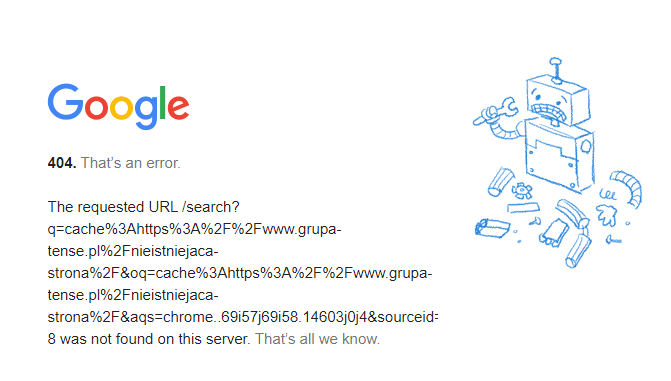Click the "That's an error." text
Image resolution: width=671 pixels, height=381 pixels.
(131, 163)
